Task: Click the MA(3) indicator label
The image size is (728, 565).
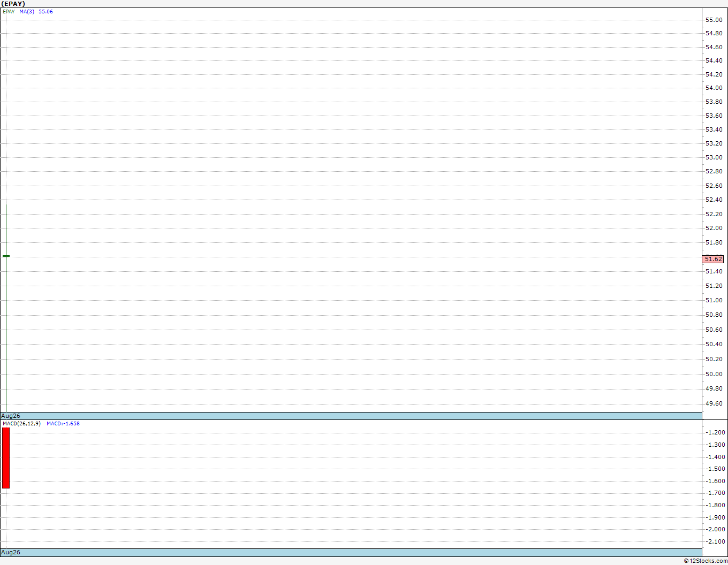Action: (x=27, y=12)
